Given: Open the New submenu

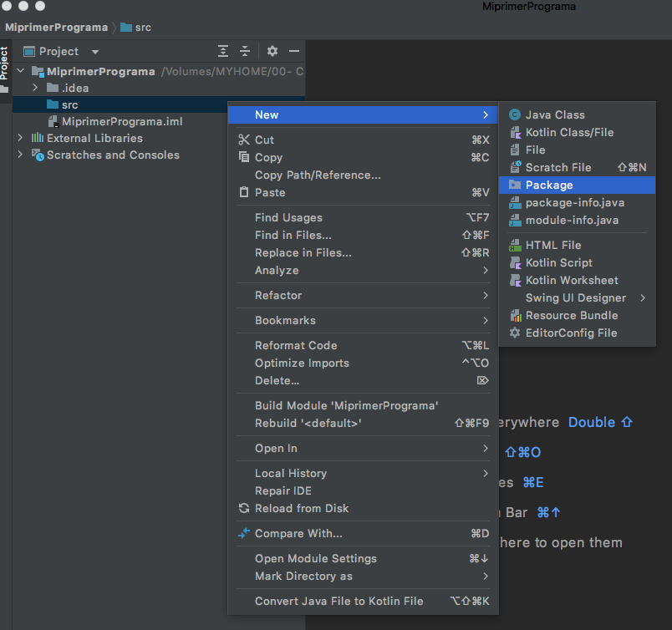Looking at the screenshot, I should click(363, 114).
